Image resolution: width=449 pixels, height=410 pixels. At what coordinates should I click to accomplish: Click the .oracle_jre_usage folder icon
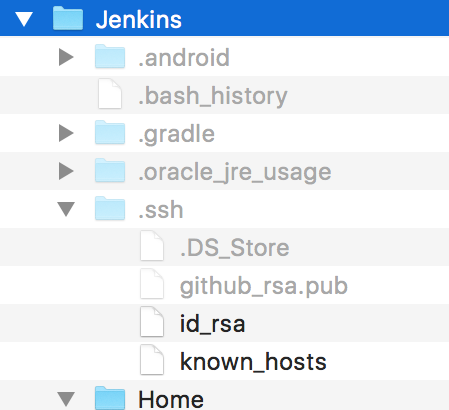click(x=110, y=170)
